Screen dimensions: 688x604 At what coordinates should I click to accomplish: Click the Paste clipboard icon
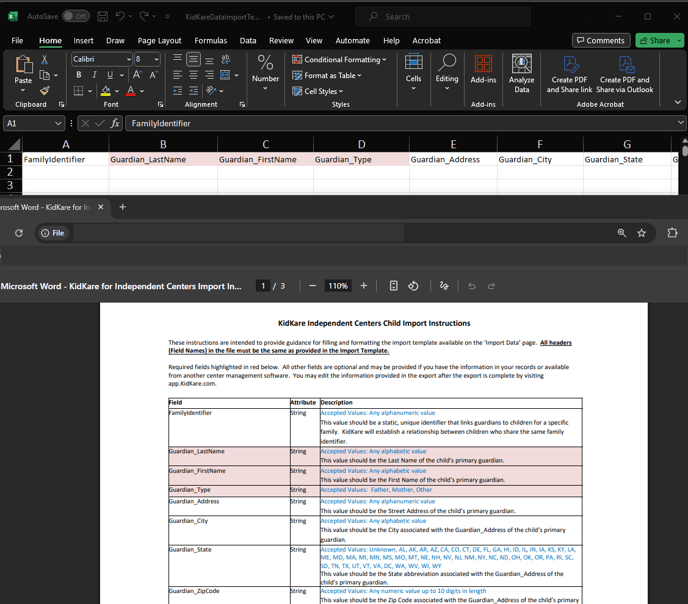click(x=23, y=64)
